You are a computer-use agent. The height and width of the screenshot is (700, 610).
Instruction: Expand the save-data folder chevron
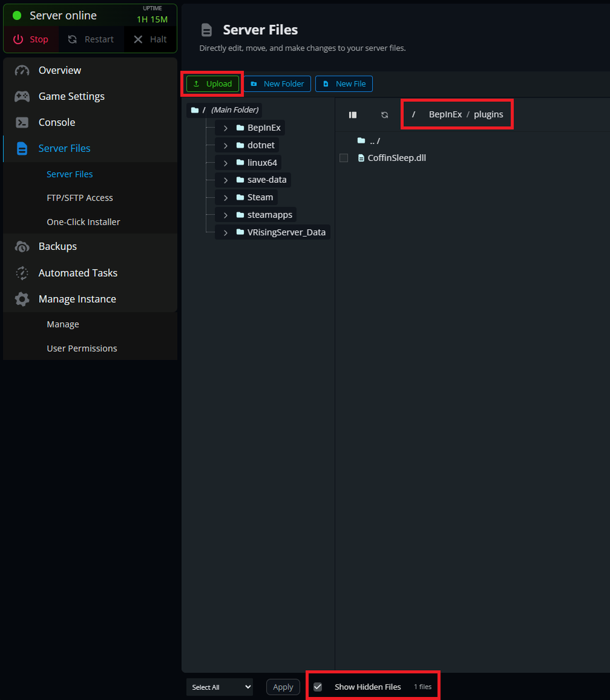[x=225, y=180]
